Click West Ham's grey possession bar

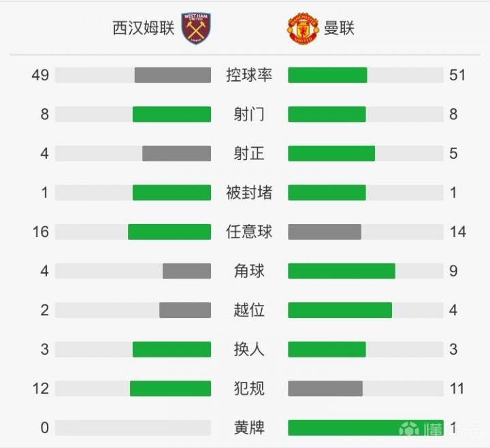[x=172, y=75]
